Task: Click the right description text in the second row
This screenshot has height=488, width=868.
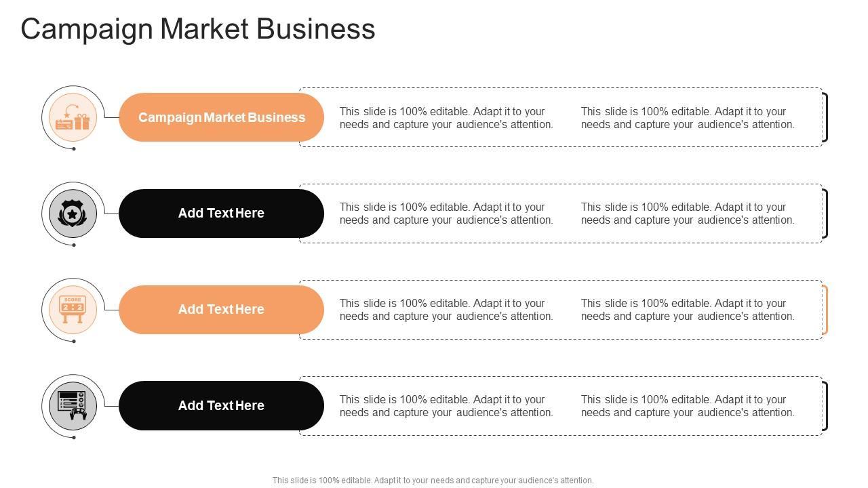Action: coord(688,213)
